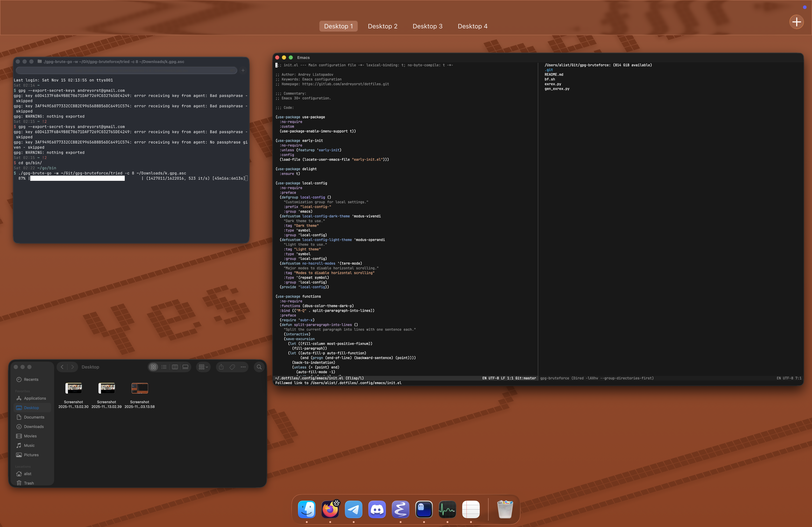
Task: Add a new desktop space
Action: (x=796, y=22)
